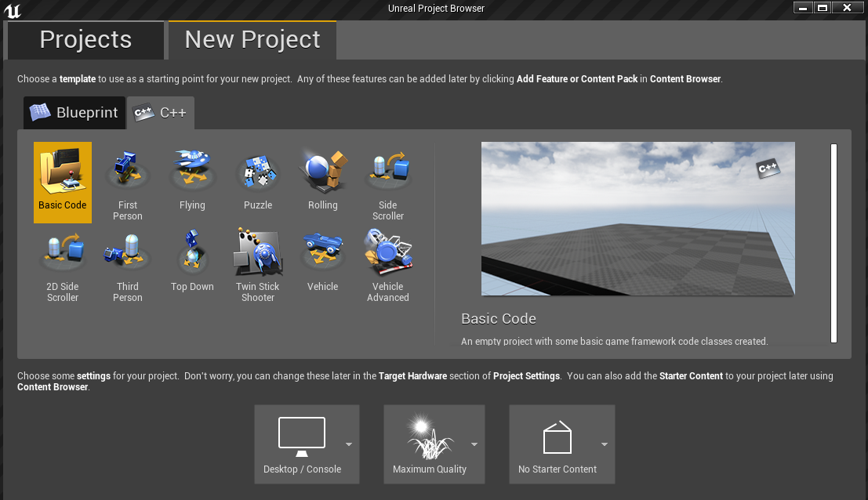Switch to the Projects tab
Viewport: 868px width, 500px height.
pos(85,40)
